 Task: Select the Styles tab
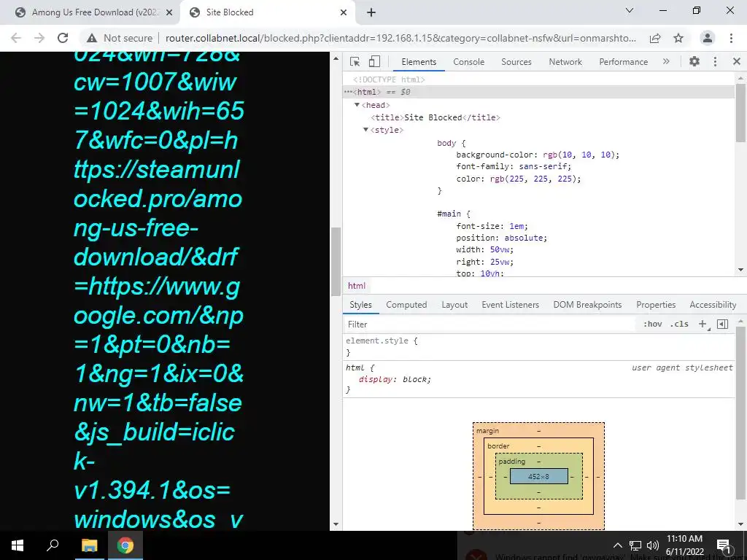(x=360, y=305)
